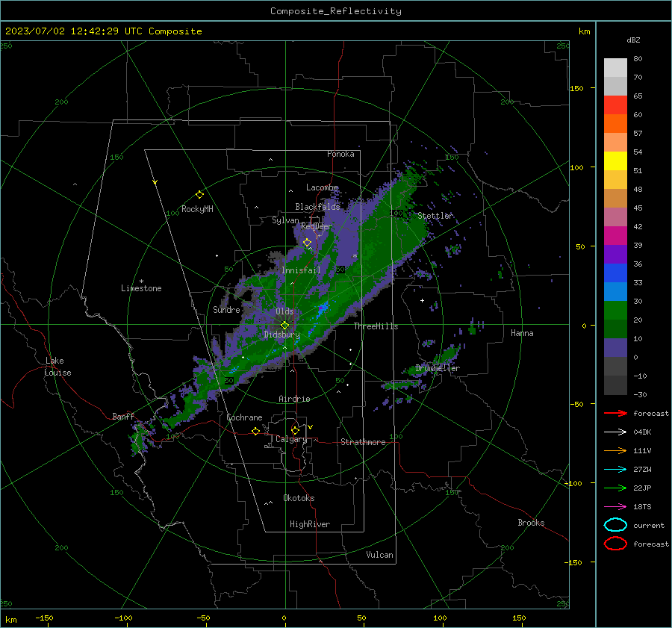Click the blue 33 dBZ color swatch
The height and width of the screenshot is (628, 672).
coord(615,273)
